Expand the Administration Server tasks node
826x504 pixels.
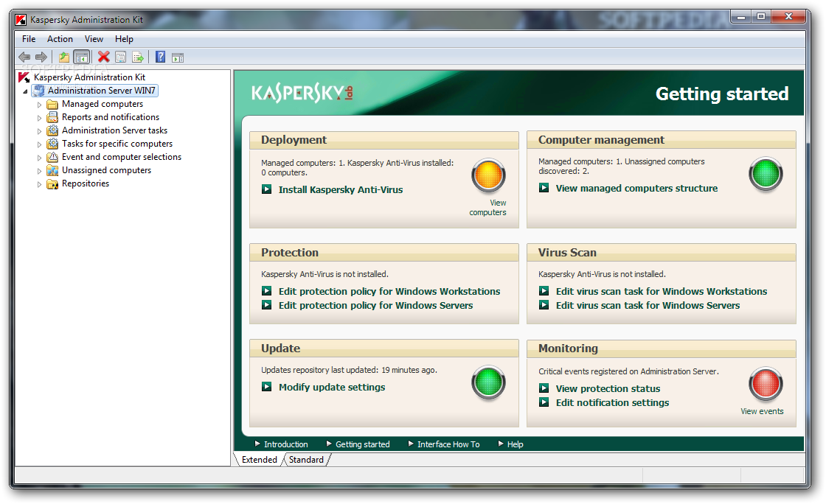click(39, 131)
